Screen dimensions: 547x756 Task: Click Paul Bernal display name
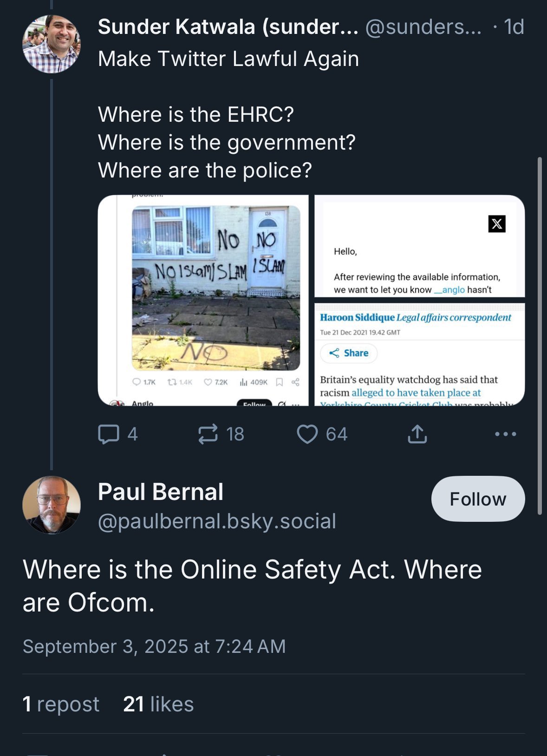[161, 492]
